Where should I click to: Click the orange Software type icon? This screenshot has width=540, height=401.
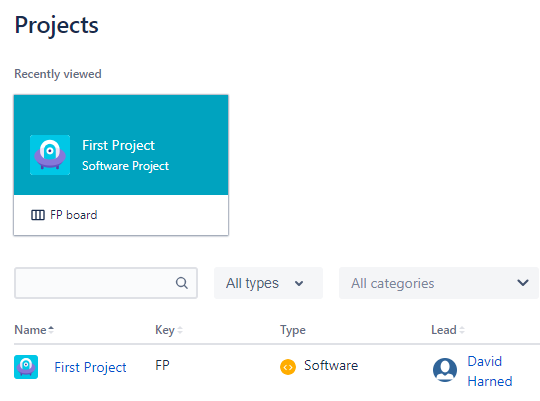[288, 367]
